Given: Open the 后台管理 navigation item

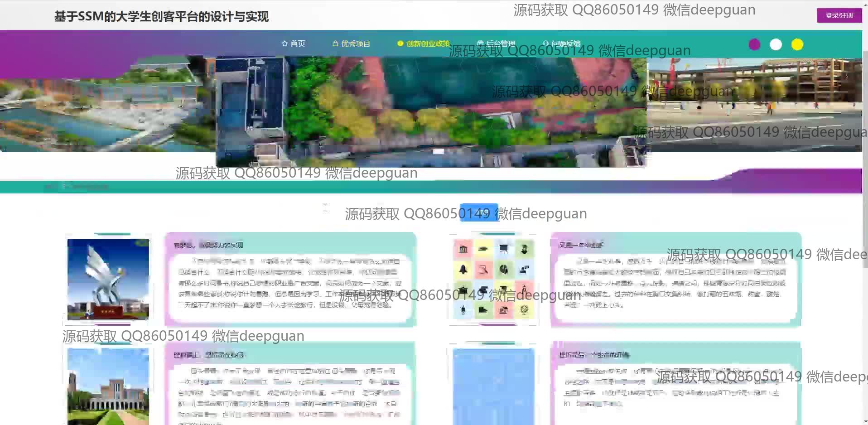Looking at the screenshot, I should 500,43.
